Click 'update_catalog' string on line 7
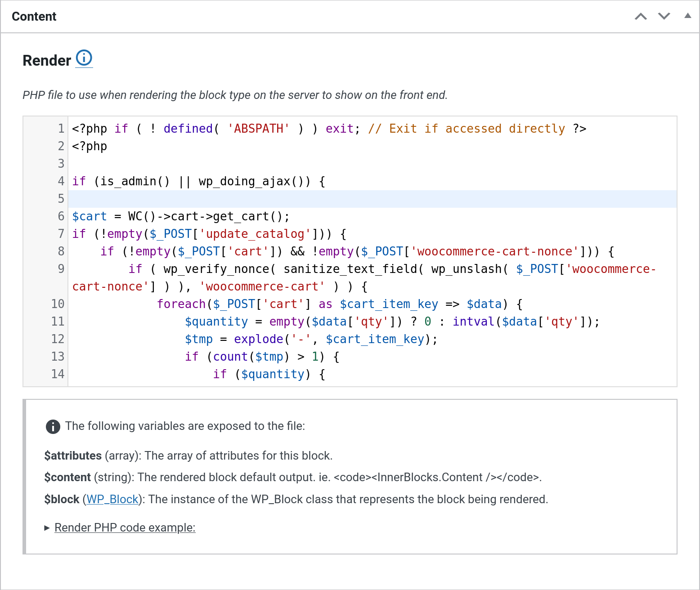 (255, 234)
